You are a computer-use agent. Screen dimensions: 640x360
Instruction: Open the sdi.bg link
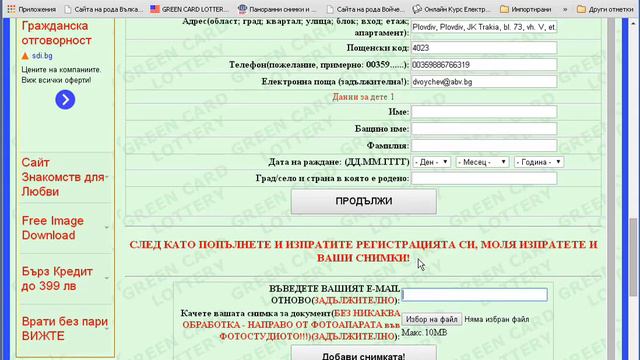click(42, 56)
